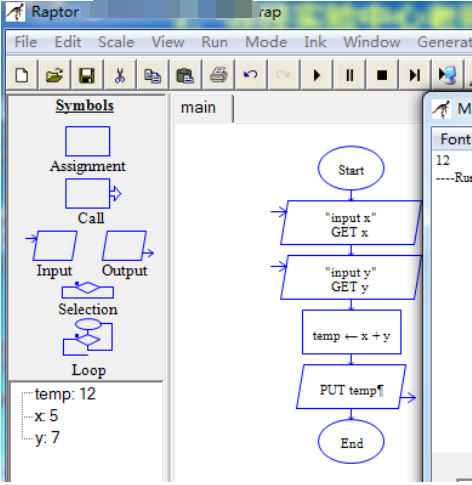Click the test against server icon
Viewport: 472px width, 485px height.
pos(447,75)
